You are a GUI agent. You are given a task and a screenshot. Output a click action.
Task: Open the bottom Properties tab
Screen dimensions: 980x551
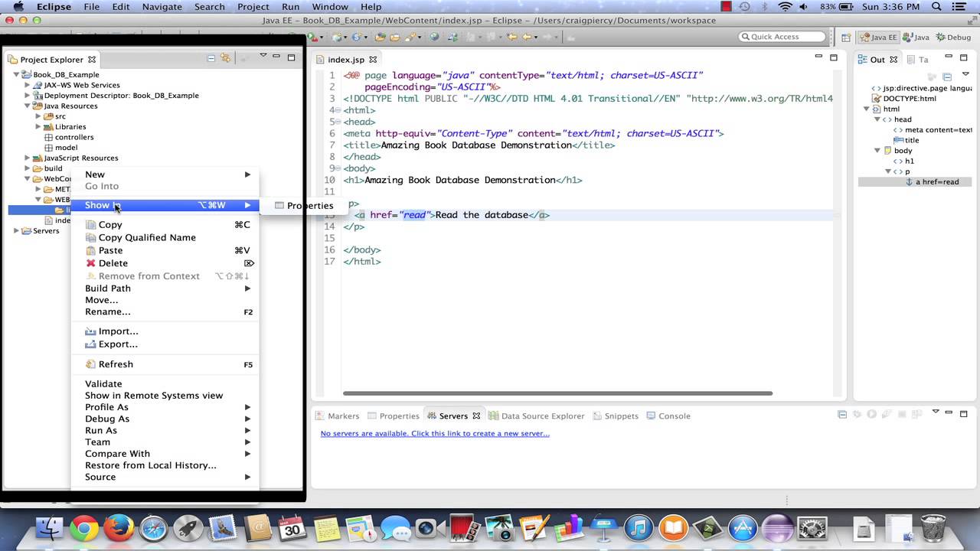(394, 416)
